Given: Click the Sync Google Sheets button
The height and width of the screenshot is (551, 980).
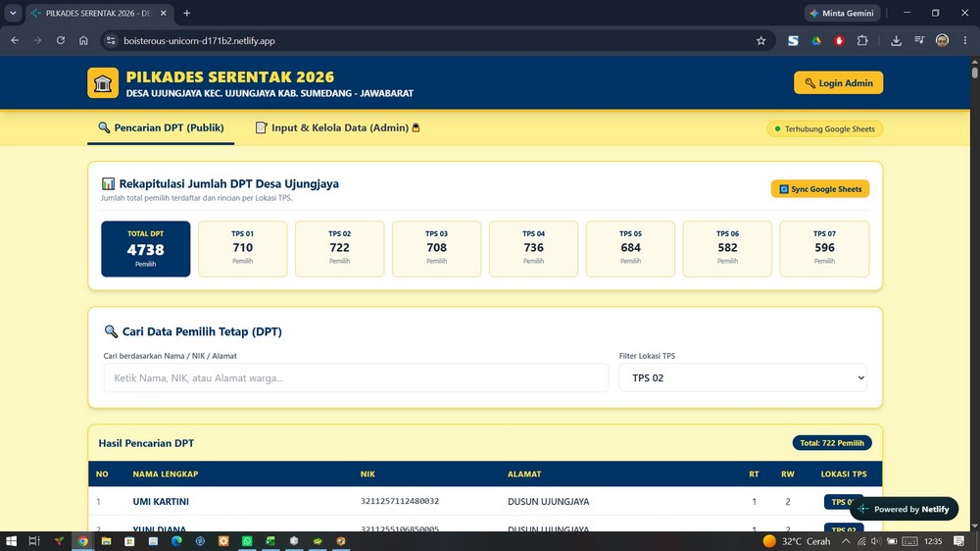Looking at the screenshot, I should [820, 189].
